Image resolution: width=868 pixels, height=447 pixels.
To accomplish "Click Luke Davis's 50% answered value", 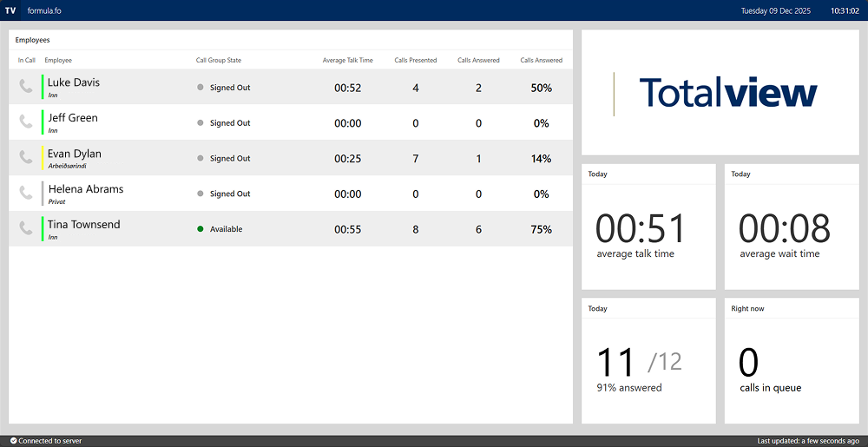I will coord(542,88).
